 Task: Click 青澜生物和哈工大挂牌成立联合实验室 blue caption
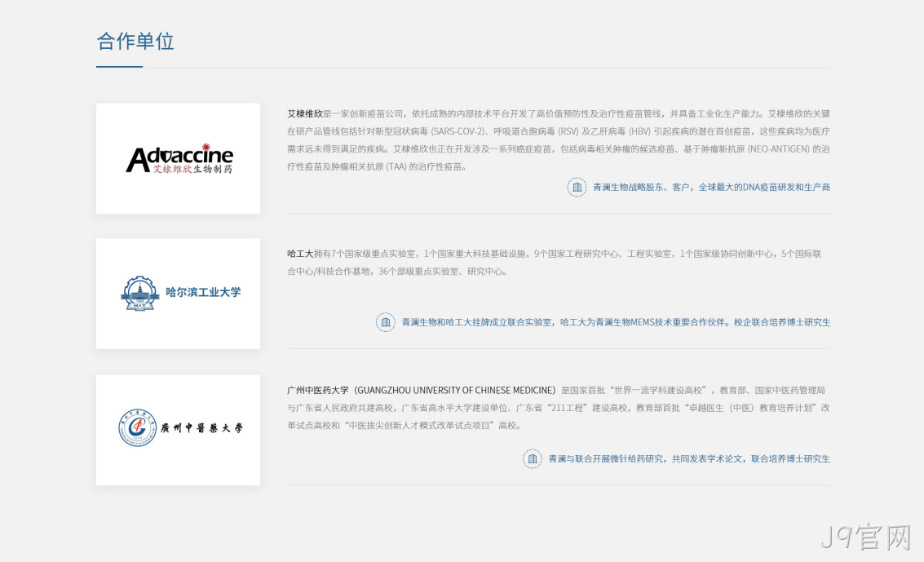[616, 322]
